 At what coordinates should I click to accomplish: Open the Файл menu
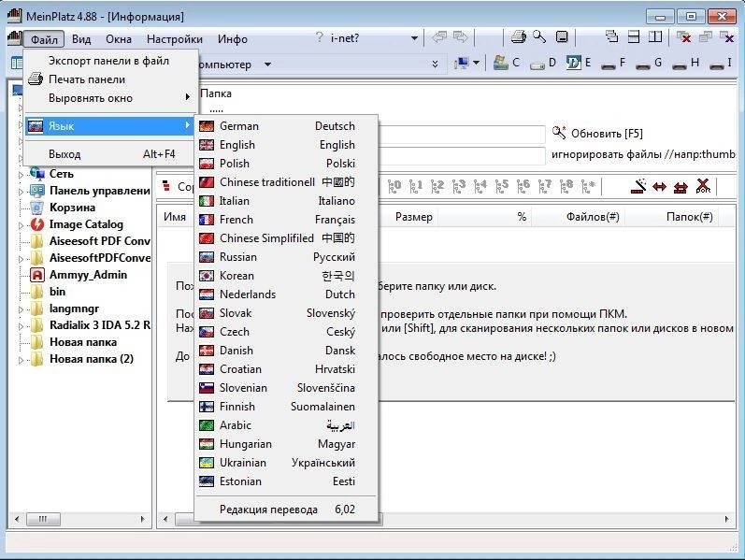44,39
